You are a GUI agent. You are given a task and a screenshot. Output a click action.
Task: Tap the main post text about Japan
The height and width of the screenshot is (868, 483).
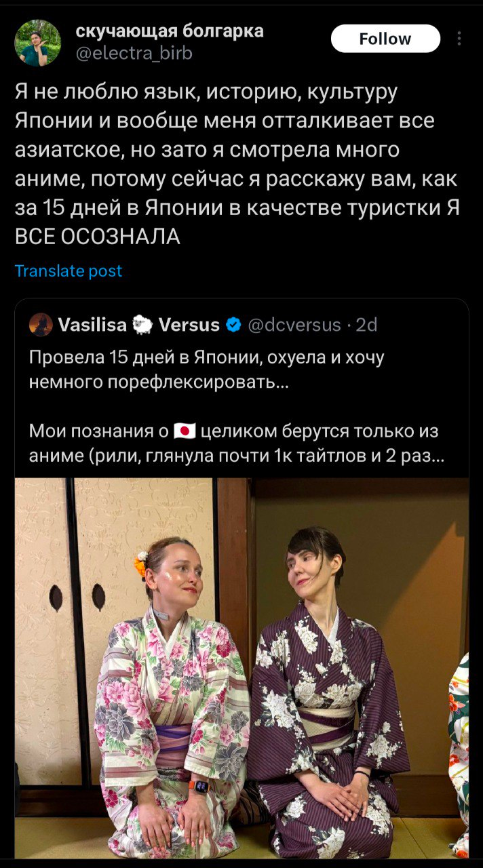[237, 163]
